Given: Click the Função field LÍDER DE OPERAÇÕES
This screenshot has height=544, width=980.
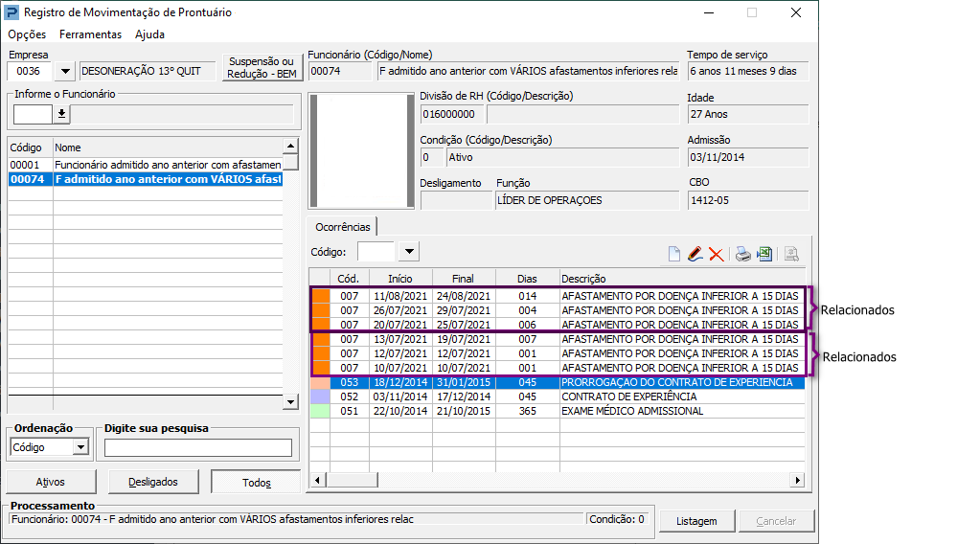Looking at the screenshot, I should 587,200.
